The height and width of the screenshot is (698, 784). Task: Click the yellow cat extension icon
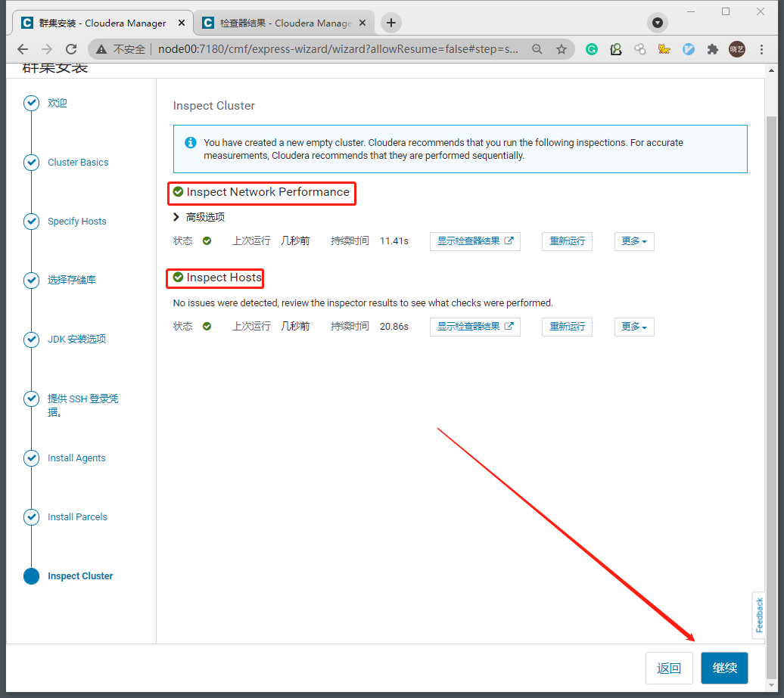click(664, 49)
